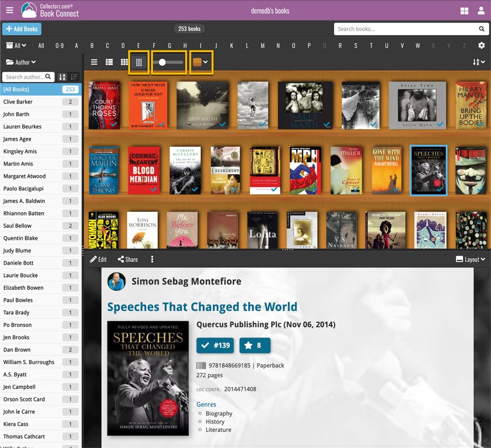Expand the Layout dropdown
This screenshot has width=491, height=448.
coord(470,259)
